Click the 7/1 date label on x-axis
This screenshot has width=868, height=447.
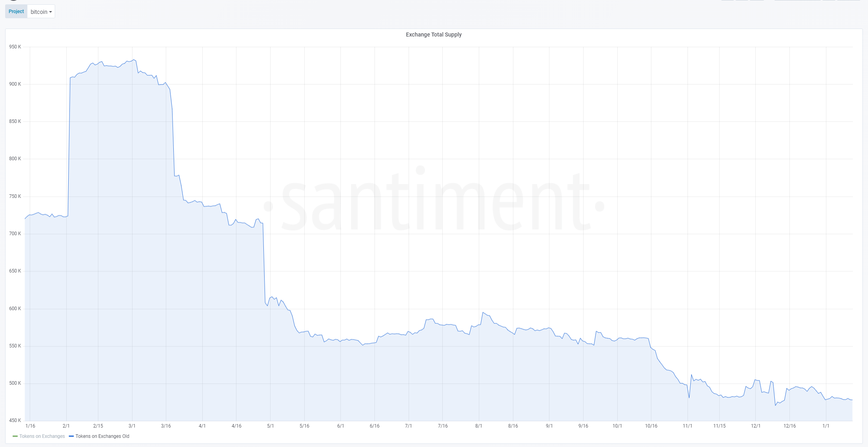coord(409,426)
